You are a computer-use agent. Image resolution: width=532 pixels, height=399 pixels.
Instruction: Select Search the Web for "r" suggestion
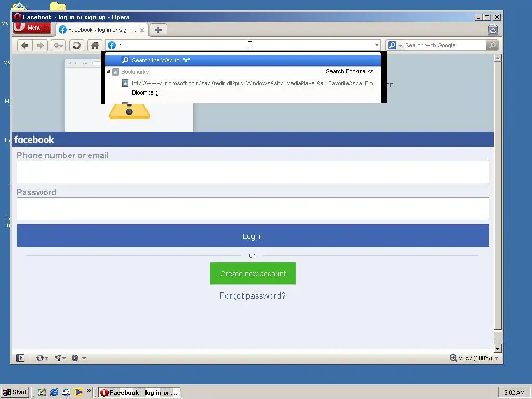pyautogui.click(x=243, y=60)
